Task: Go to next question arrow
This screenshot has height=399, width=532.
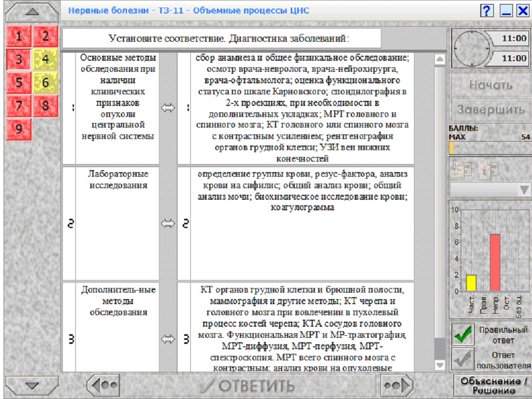Action: (x=396, y=385)
